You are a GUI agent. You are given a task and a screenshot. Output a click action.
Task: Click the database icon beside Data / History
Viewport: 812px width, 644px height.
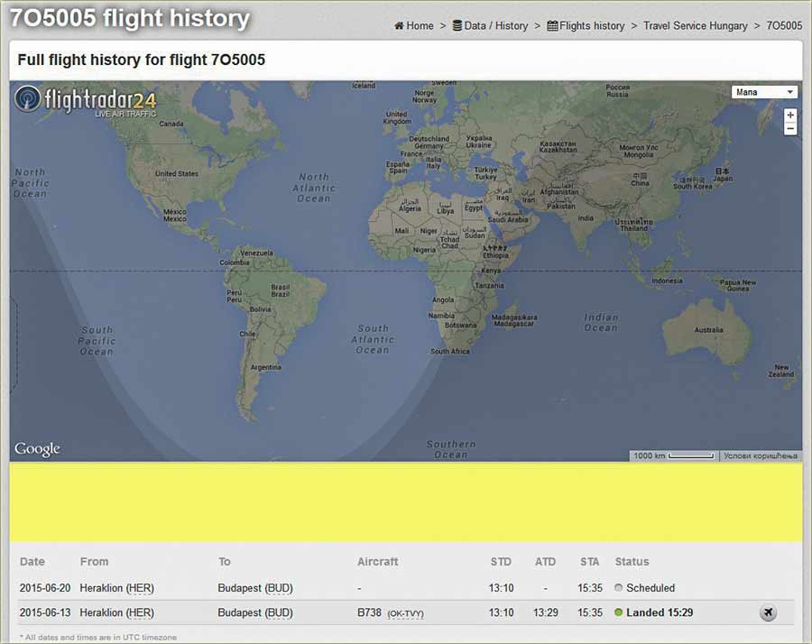[x=457, y=26]
